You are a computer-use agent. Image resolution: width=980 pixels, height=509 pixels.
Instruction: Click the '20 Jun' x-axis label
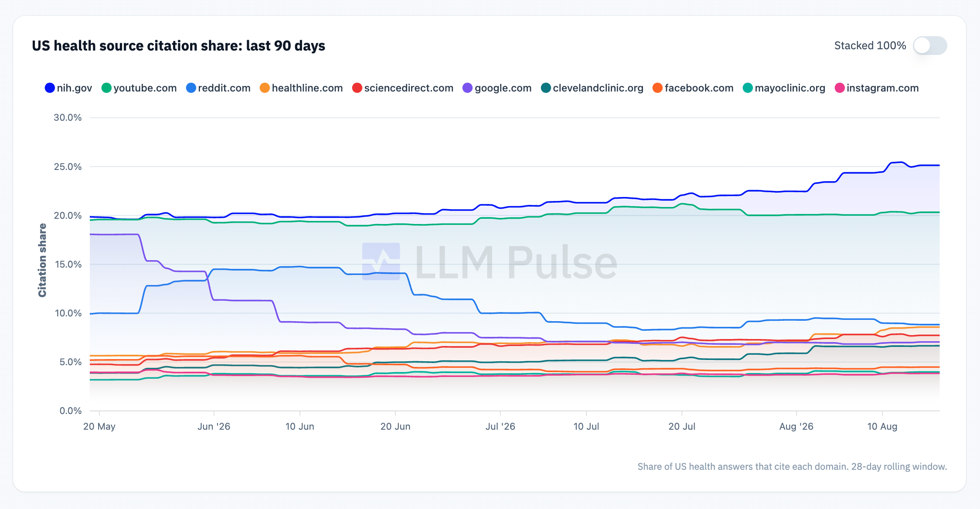395,427
